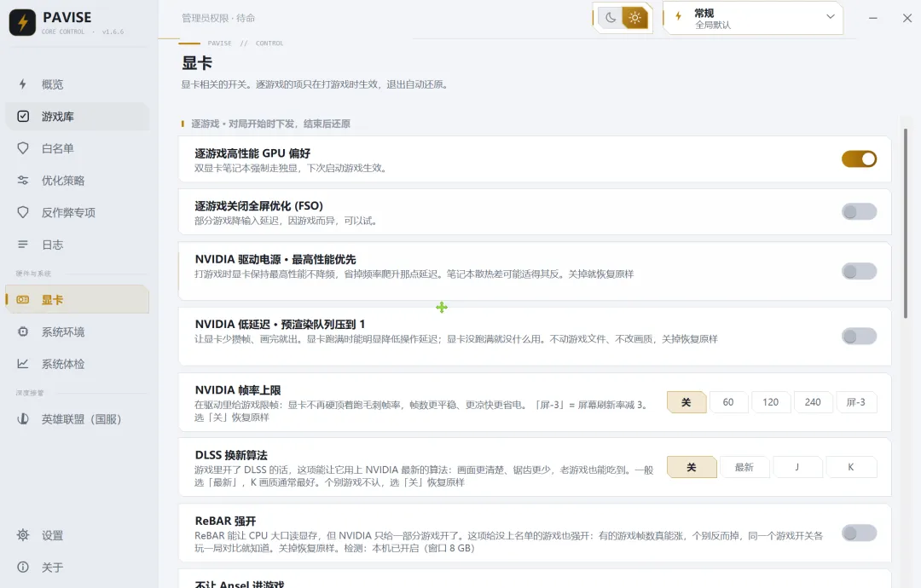Open 反作弊专项 page
The height and width of the screenshot is (588, 921).
77,212
